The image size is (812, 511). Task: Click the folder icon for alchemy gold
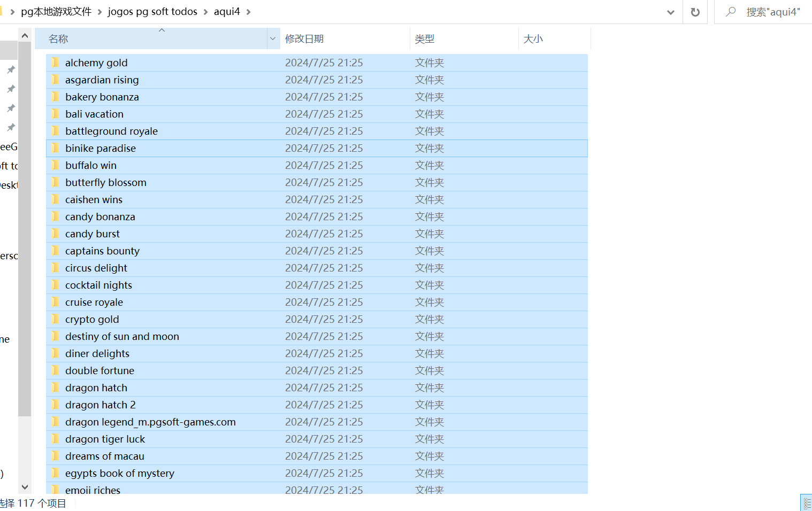click(55, 63)
